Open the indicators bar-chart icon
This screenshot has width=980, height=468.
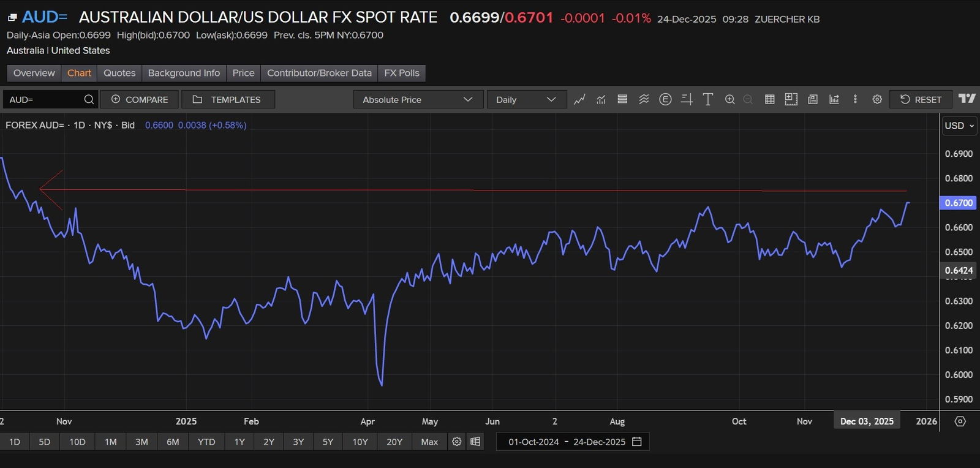pyautogui.click(x=601, y=99)
